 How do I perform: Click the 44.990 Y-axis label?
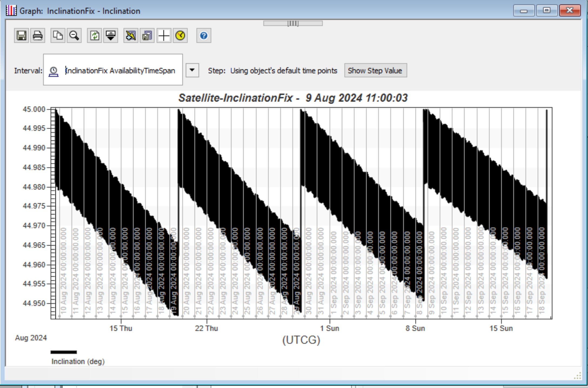[34, 148]
